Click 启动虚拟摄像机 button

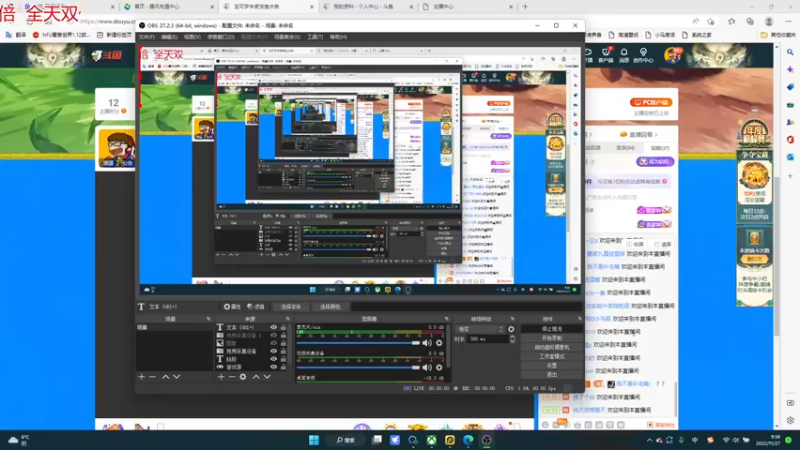click(x=552, y=347)
